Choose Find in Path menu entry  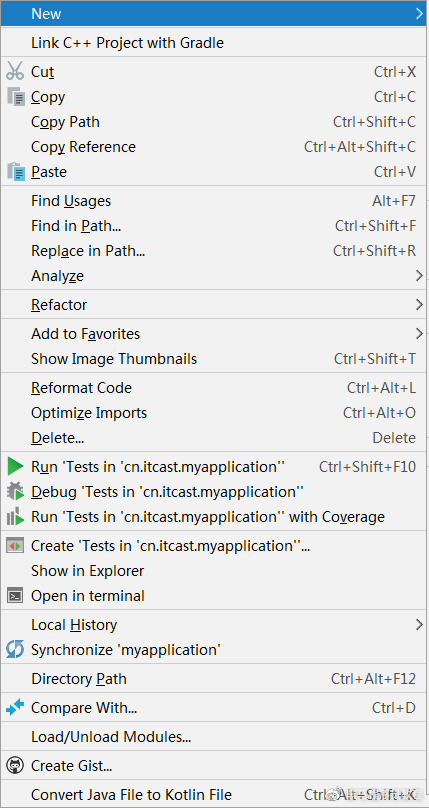coord(214,226)
